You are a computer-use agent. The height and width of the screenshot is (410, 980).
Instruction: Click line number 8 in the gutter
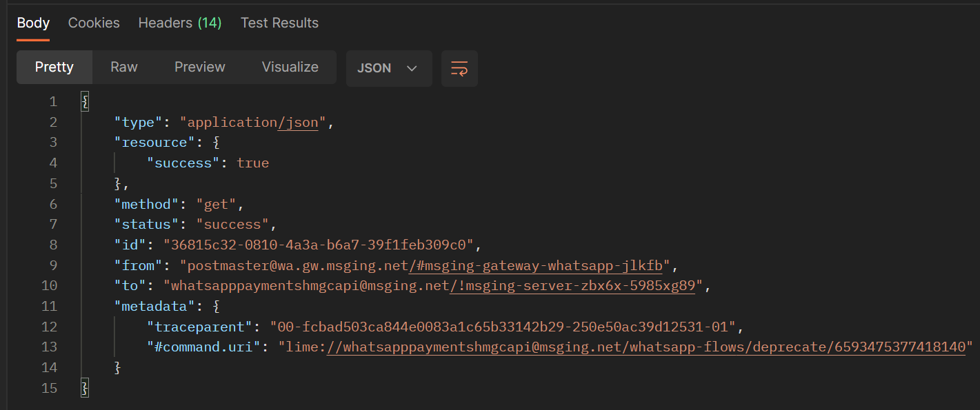click(x=53, y=245)
